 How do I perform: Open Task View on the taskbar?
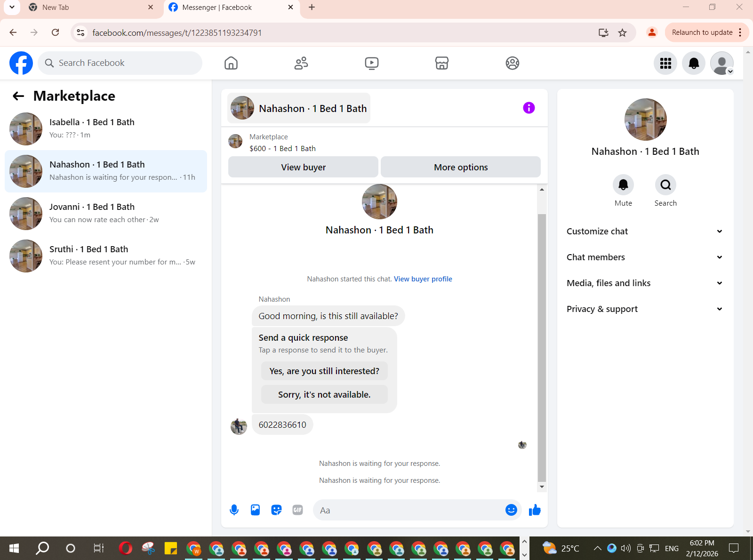tap(99, 548)
